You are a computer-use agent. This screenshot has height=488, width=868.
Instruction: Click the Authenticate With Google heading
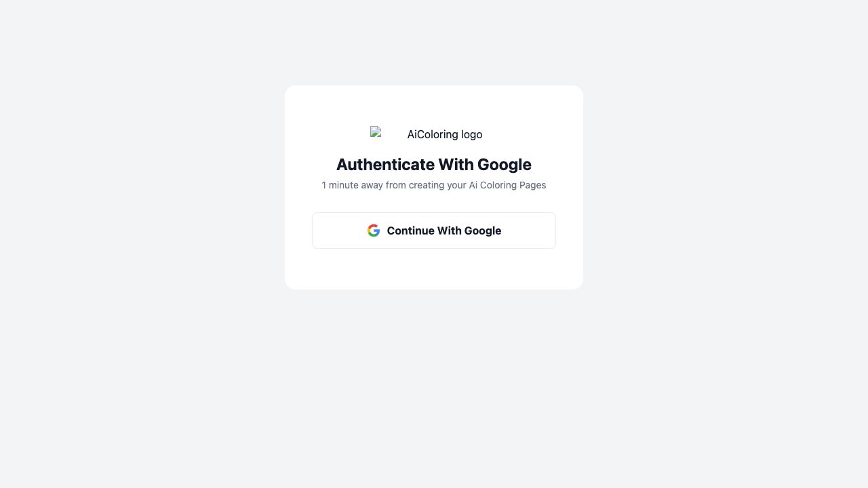(x=434, y=165)
